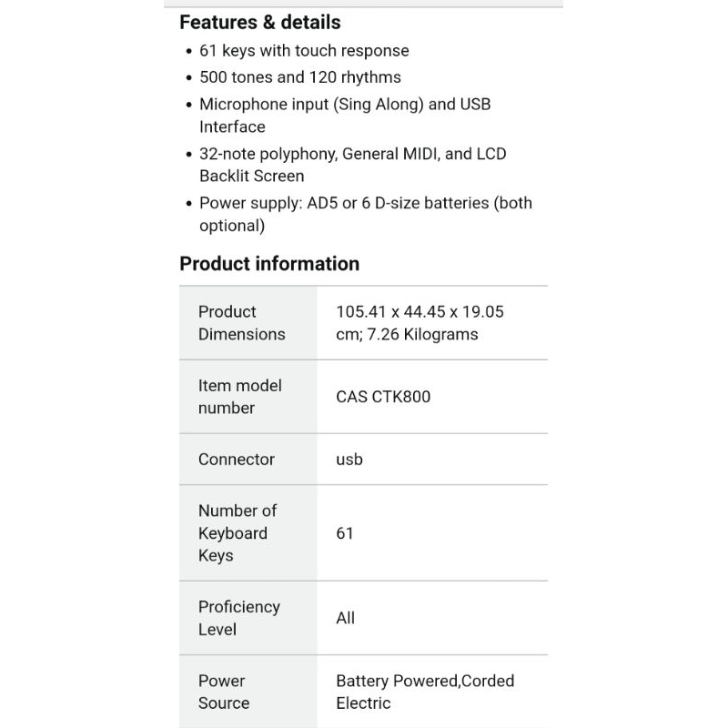This screenshot has height=728, width=728.
Task: Tap the "Power Source" label cell
Action: pyautogui.click(x=224, y=692)
